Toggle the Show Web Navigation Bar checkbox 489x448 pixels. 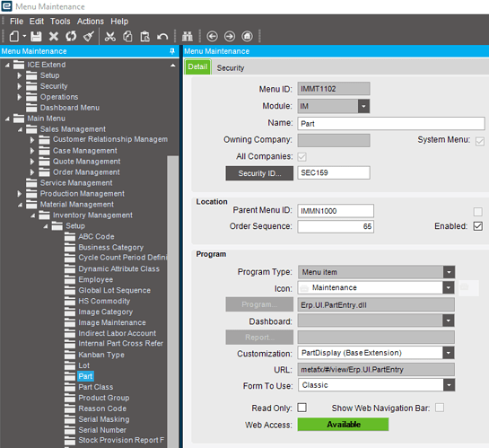(440, 408)
